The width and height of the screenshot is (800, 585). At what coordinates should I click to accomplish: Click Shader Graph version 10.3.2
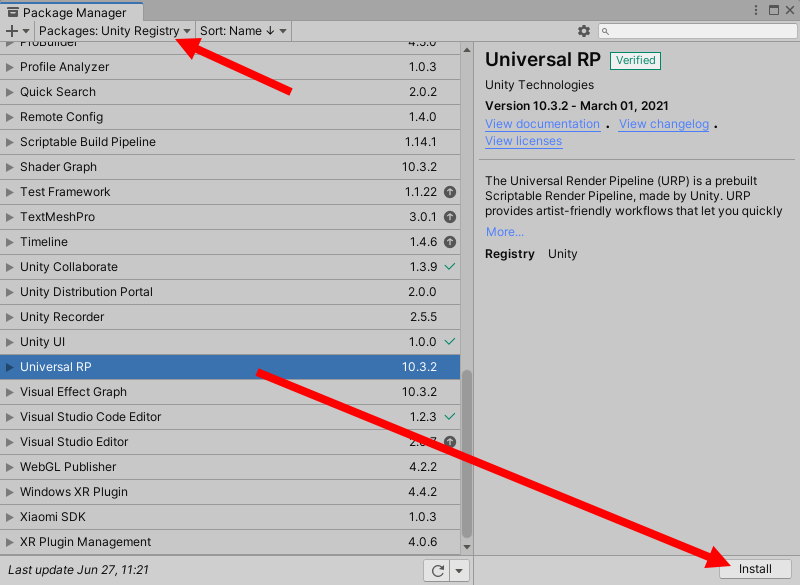pyautogui.click(x=419, y=167)
